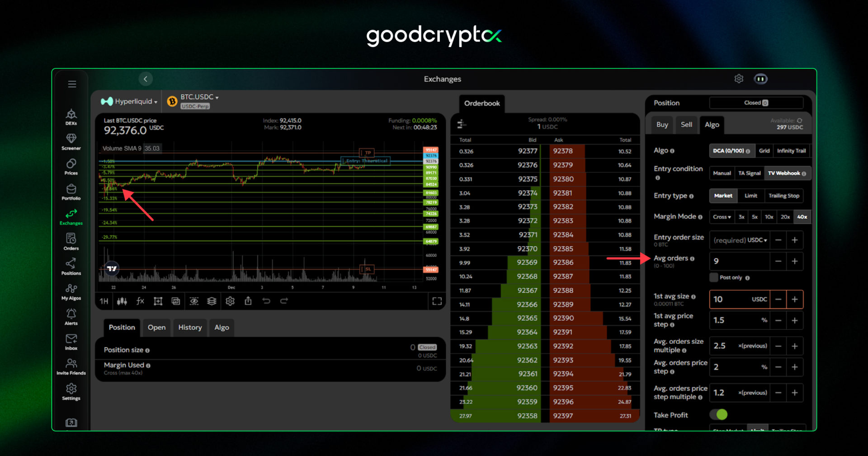The image size is (868, 456).
Task: Enable the Post only checkbox
Action: [714, 277]
